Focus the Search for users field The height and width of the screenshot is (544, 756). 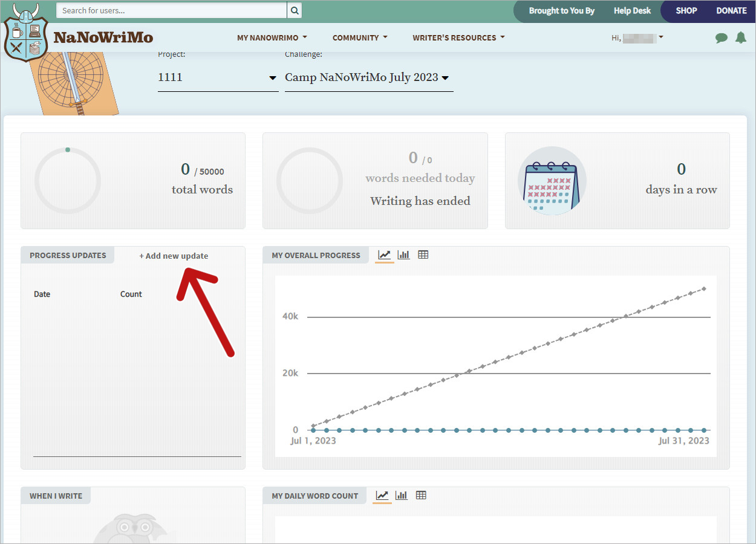(171, 10)
